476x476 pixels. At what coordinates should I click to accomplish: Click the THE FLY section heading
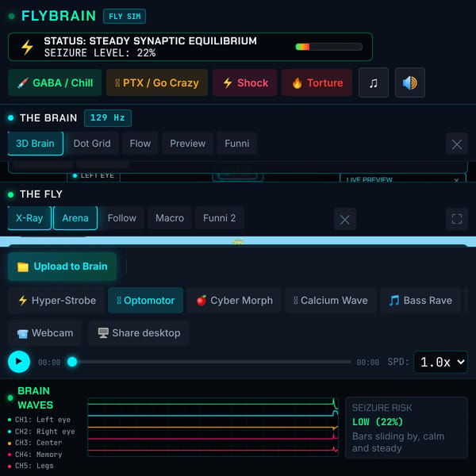coord(41,194)
